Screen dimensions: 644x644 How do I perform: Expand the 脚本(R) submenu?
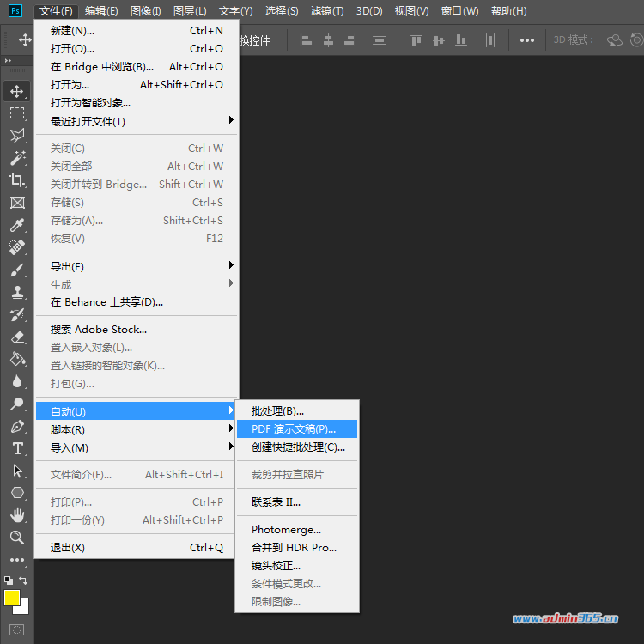(137, 429)
